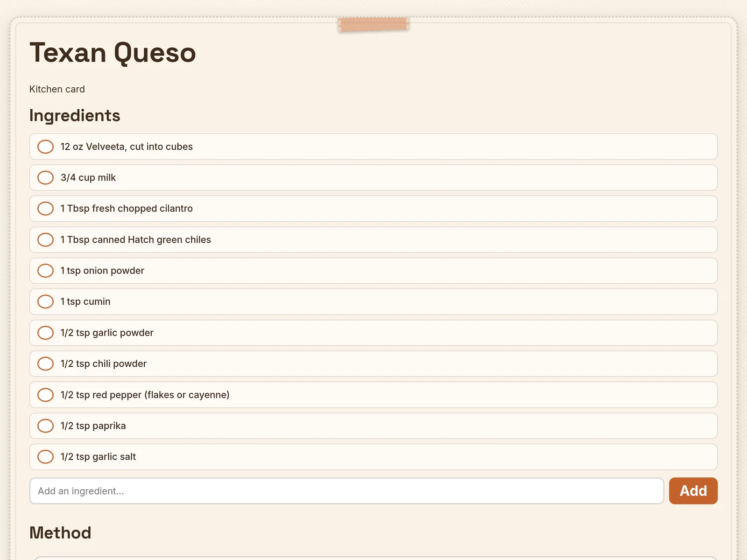Tick the 1 tsp cumin checkbox
This screenshot has height=560, width=747.
point(45,301)
